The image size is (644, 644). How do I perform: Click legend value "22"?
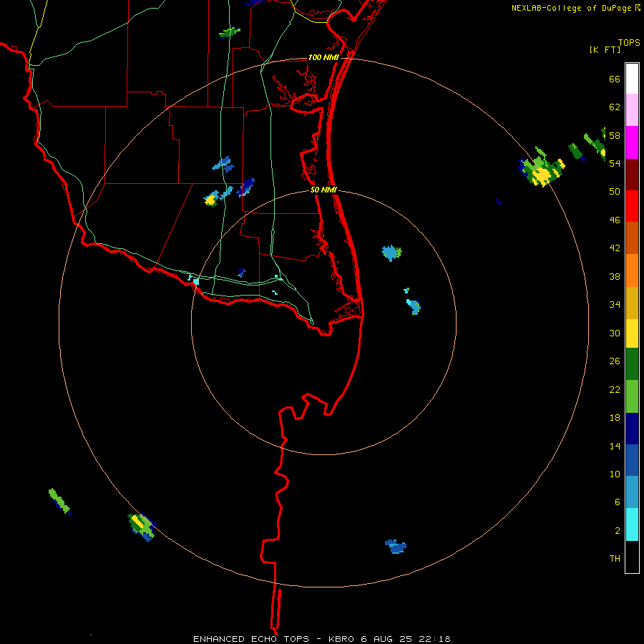coord(615,389)
